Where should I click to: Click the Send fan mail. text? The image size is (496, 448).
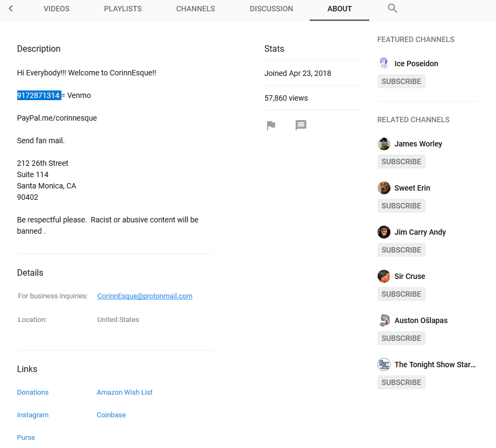pos(41,141)
